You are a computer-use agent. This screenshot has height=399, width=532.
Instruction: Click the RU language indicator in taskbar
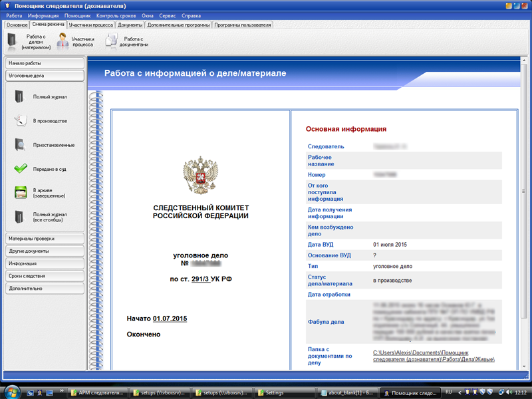tap(448, 391)
